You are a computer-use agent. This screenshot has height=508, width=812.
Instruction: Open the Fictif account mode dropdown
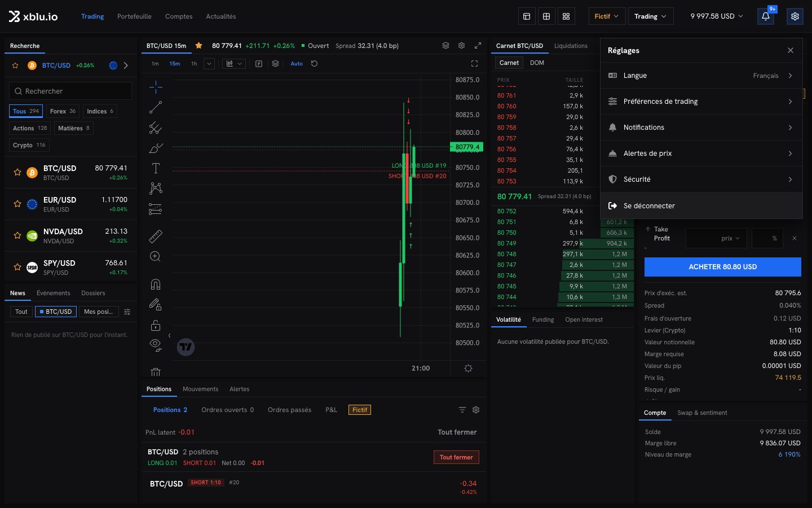(606, 16)
